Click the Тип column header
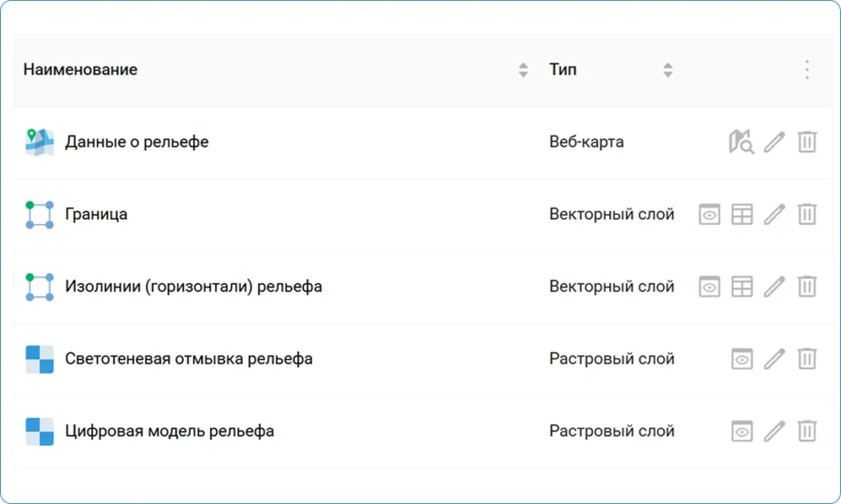This screenshot has width=841, height=504. [563, 70]
